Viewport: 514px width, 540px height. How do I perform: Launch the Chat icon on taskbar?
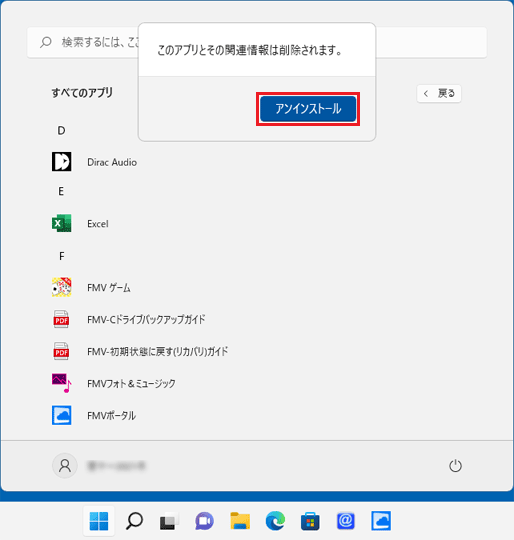pos(204,521)
